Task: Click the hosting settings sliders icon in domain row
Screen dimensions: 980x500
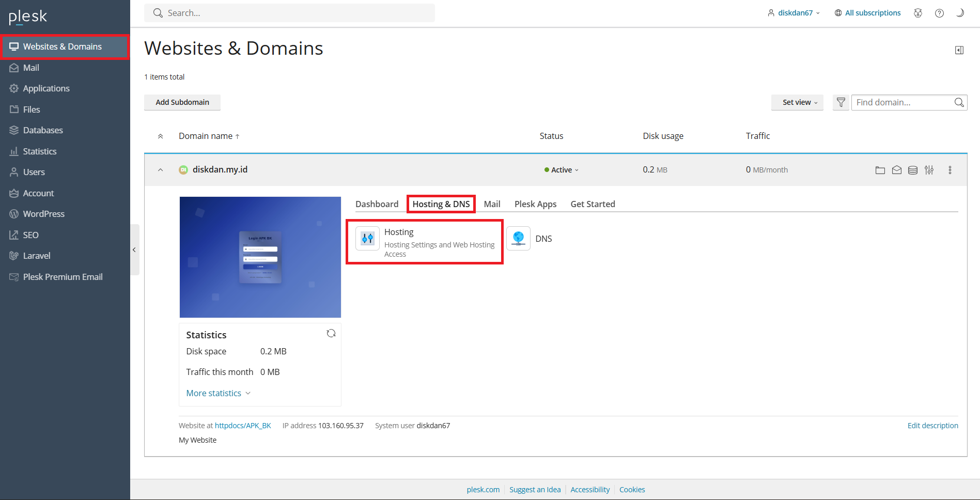Action: pyautogui.click(x=929, y=170)
